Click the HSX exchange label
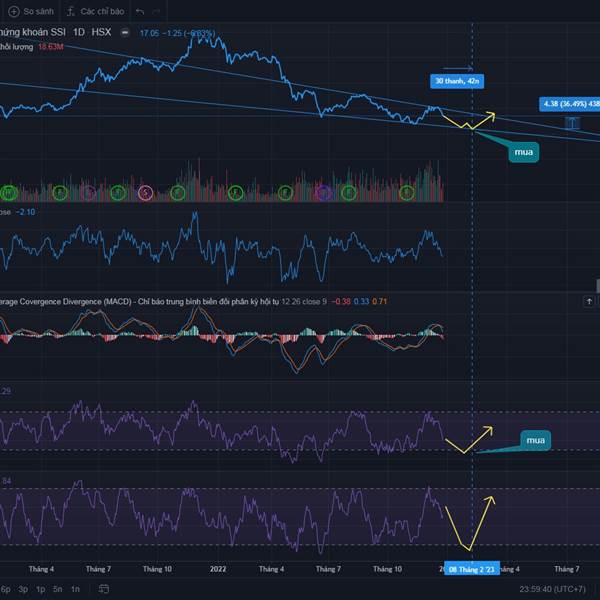 pos(101,32)
